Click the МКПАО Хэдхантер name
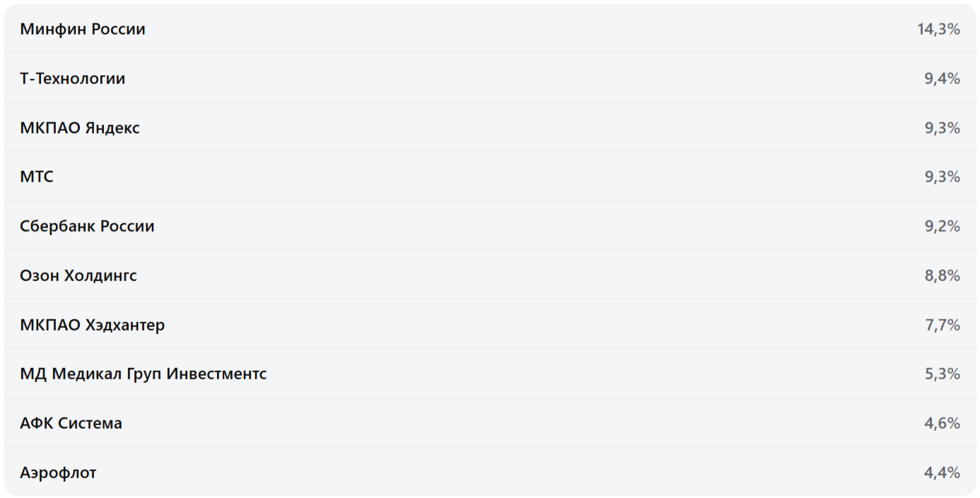This screenshot has height=498, width=980. click(x=93, y=325)
